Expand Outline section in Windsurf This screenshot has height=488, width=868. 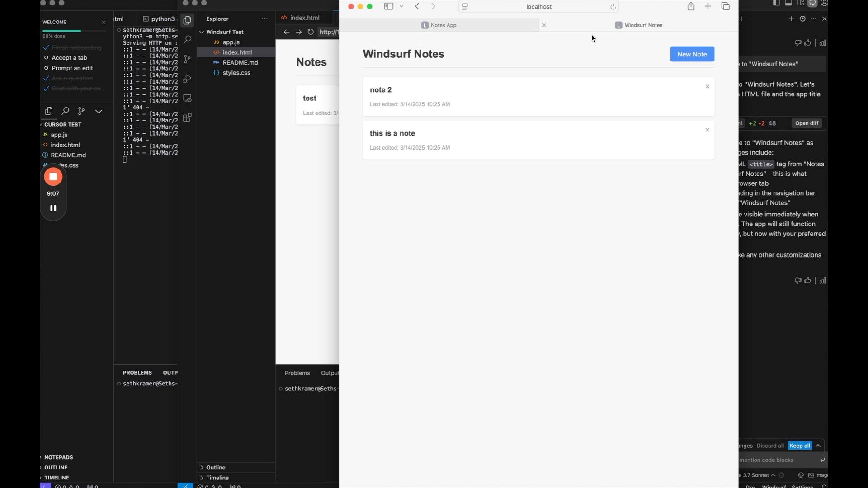[x=236, y=467]
